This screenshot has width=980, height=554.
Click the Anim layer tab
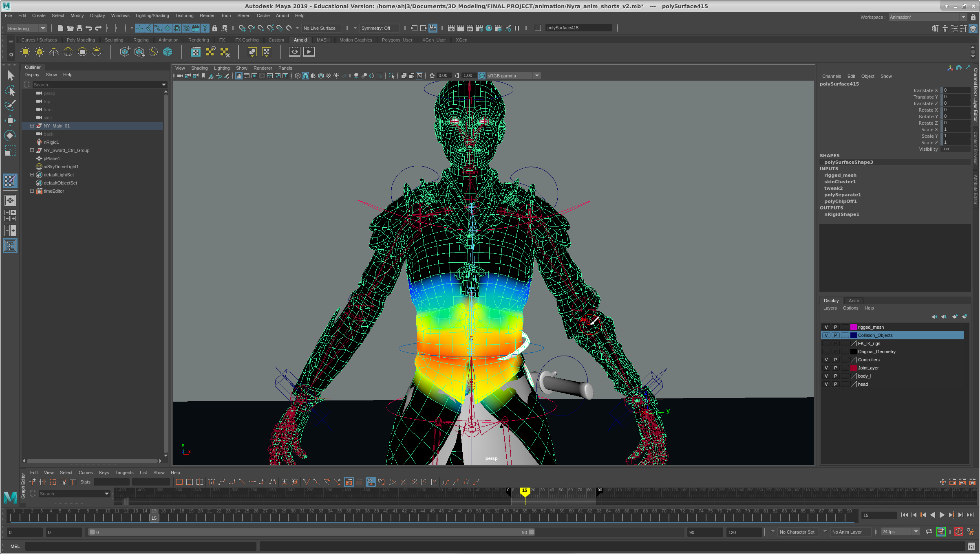coord(854,301)
